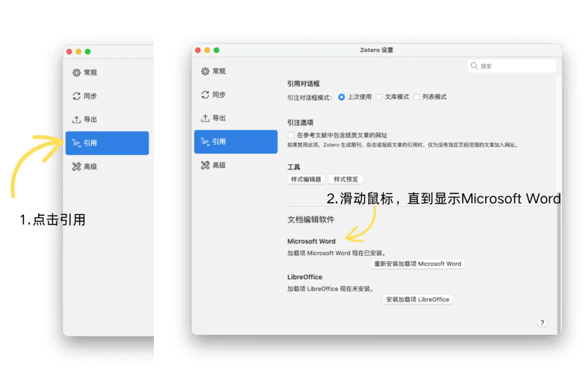Click the LibreOffice heading text
Image resolution: width=588 pixels, height=368 pixels.
point(305,277)
